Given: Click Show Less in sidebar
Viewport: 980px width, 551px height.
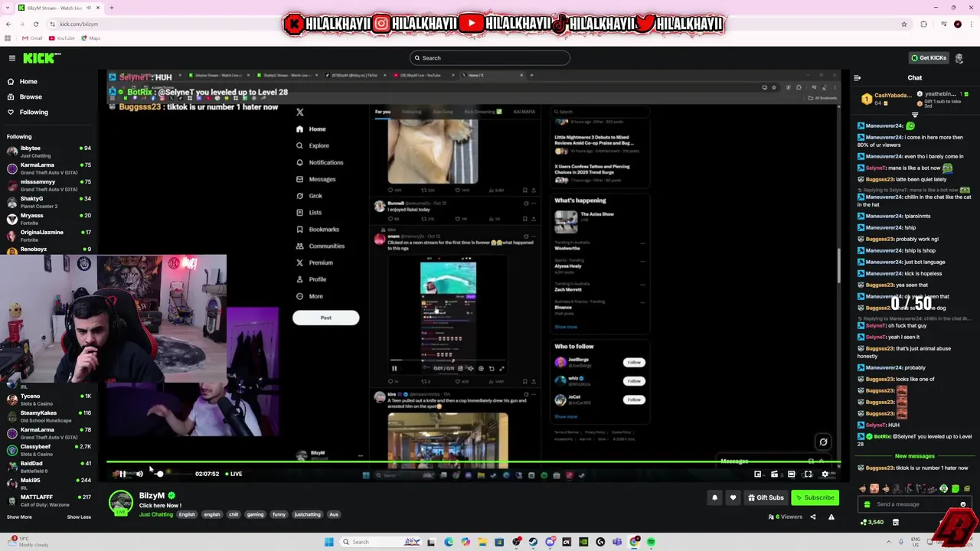Looking at the screenshot, I should click(x=79, y=517).
